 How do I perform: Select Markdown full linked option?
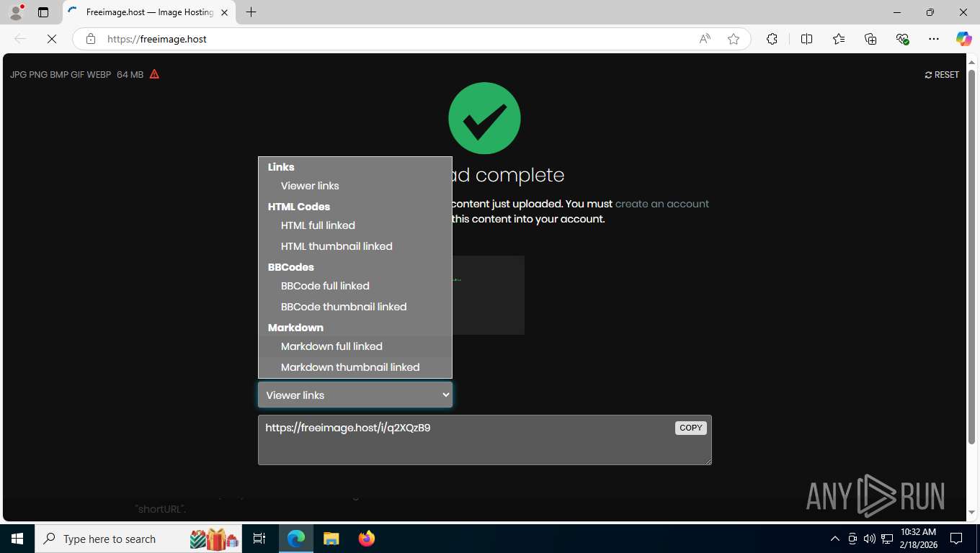tap(355, 346)
